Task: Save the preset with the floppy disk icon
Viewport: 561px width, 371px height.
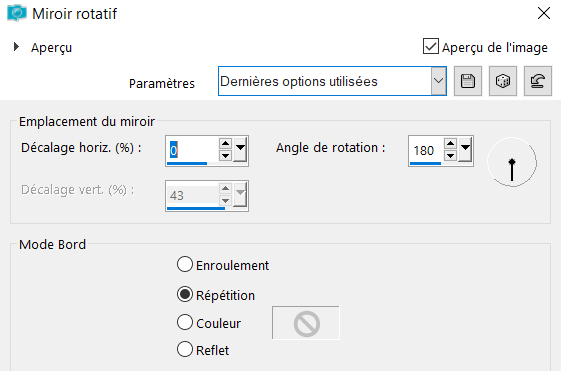Action: coord(468,81)
